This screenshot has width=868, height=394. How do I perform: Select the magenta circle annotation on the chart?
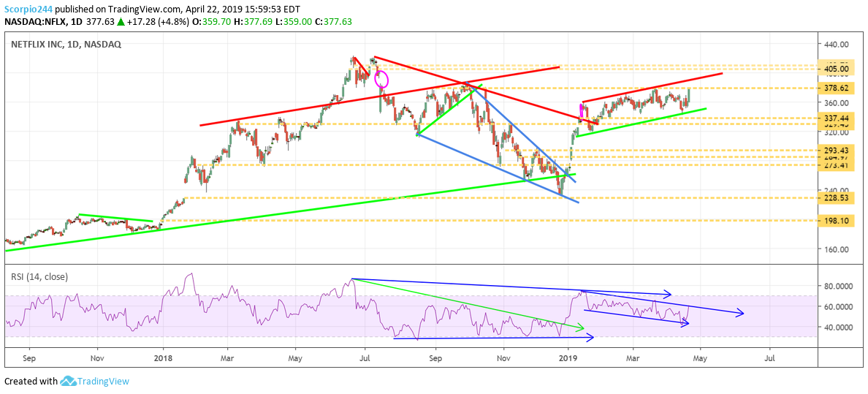tap(381, 79)
